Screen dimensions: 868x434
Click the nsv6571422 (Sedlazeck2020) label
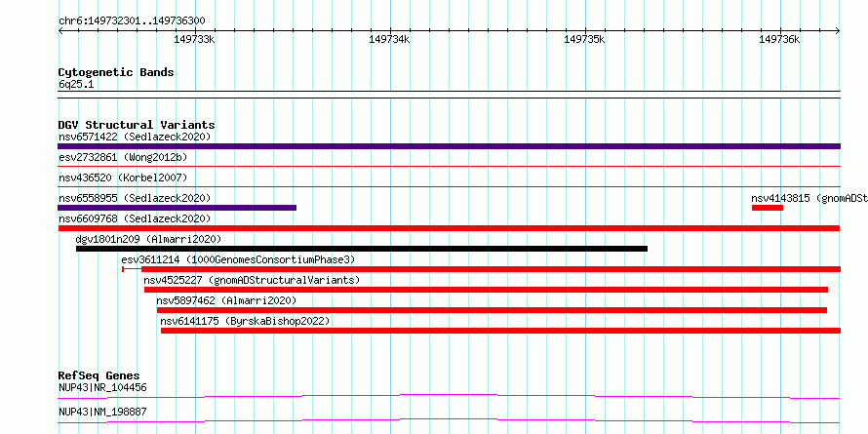tap(135, 137)
